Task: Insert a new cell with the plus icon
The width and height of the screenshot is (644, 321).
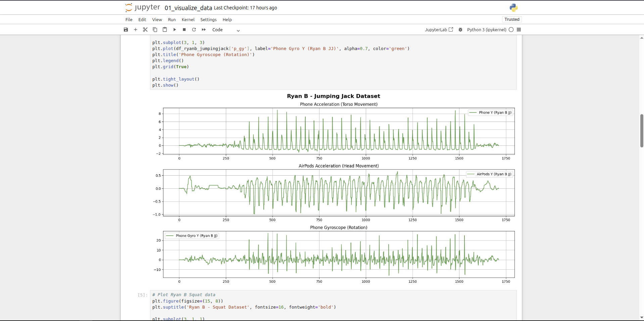Action: point(136,30)
